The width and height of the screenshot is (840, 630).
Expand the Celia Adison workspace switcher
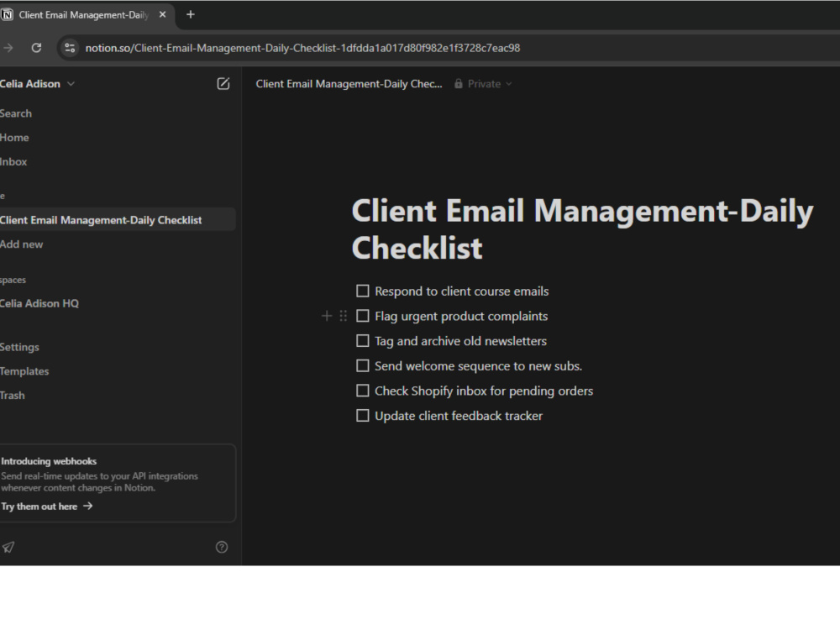38,83
